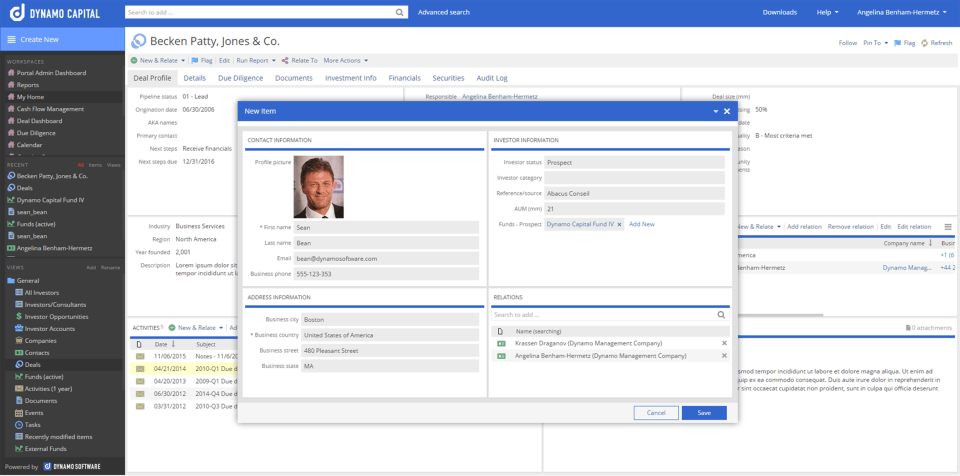Image resolution: width=960 pixels, height=476 pixels.
Task: Switch to the Documents tab
Action: coord(294,78)
